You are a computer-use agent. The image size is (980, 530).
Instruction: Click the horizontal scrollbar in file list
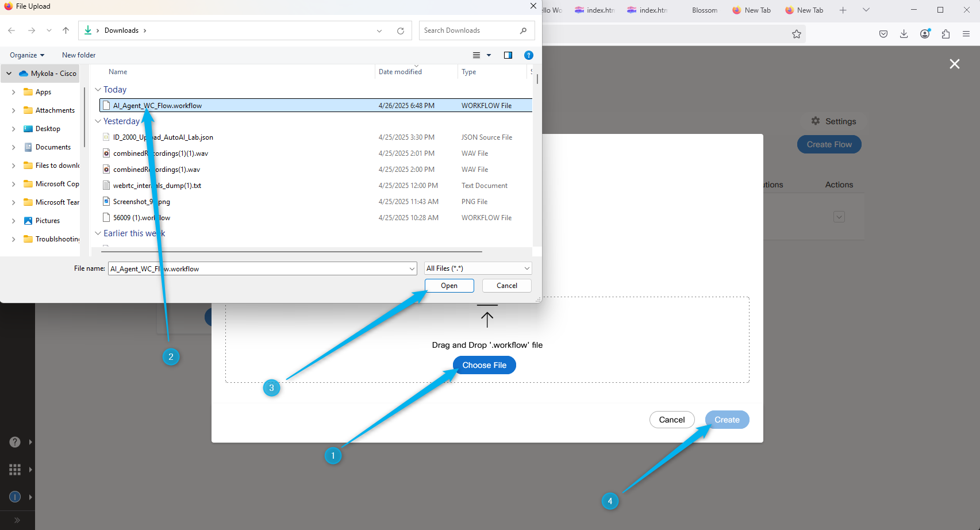tap(291, 251)
